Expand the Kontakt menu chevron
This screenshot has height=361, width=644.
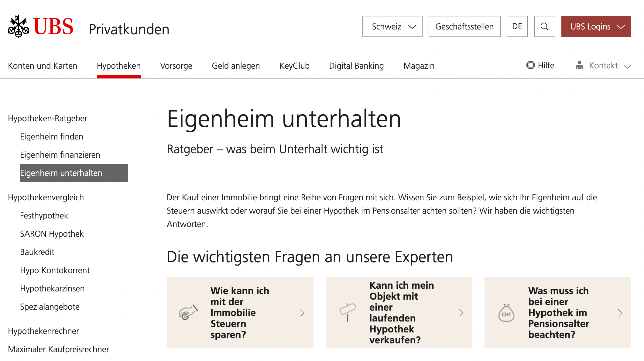click(x=627, y=66)
